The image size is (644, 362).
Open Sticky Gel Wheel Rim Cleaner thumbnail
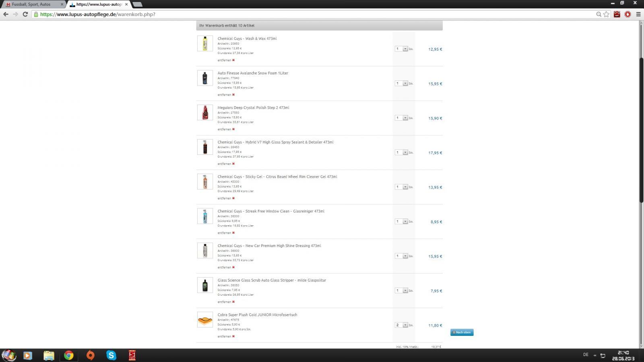[205, 182]
